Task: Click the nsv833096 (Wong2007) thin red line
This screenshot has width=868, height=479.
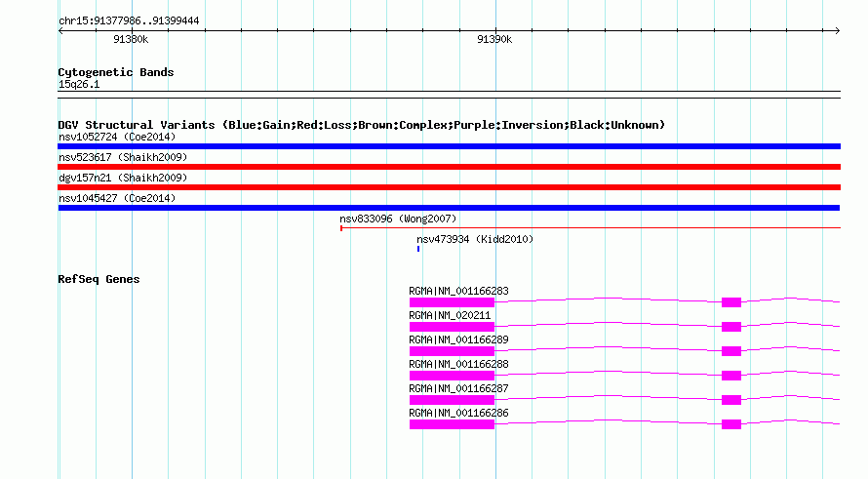Action: (590, 227)
